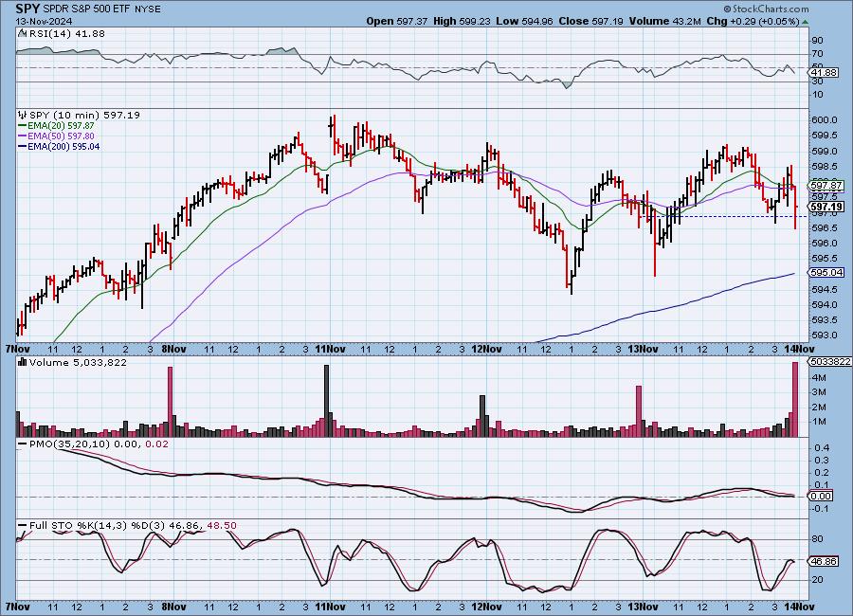Click the tallest volume bar at 14Nov

click(795, 399)
